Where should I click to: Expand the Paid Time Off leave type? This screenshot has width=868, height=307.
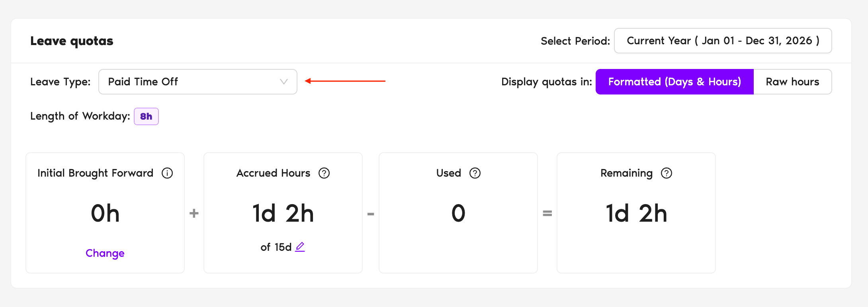click(x=197, y=82)
